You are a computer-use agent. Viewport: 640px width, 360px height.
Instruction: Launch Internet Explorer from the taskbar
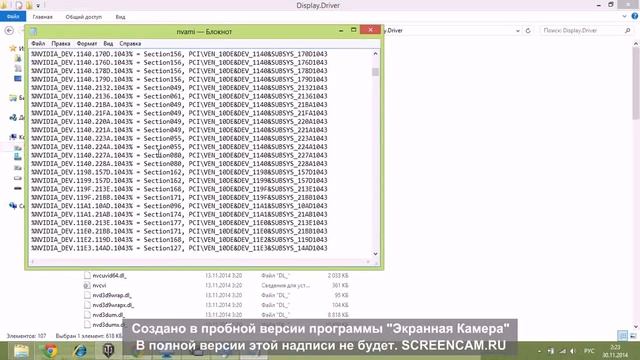point(80,351)
